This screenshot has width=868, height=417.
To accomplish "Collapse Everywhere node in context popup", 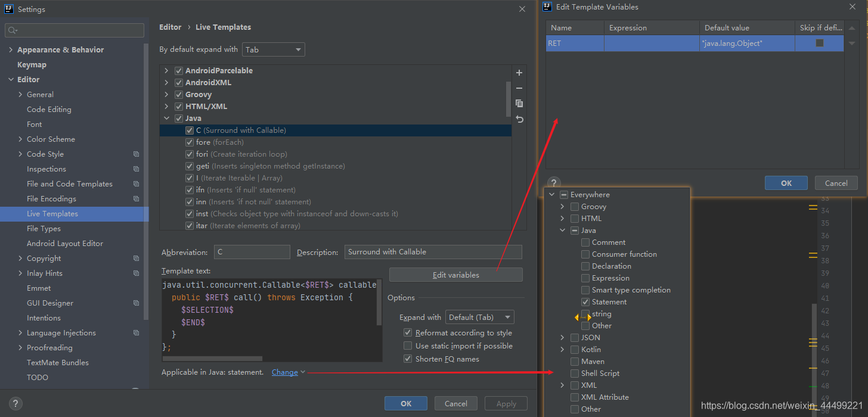I will point(551,195).
